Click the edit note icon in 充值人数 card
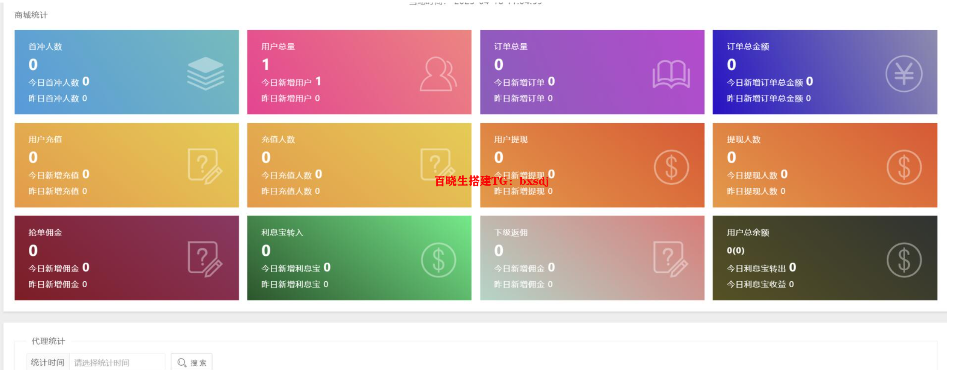This screenshot has height=370, width=980. (437, 165)
